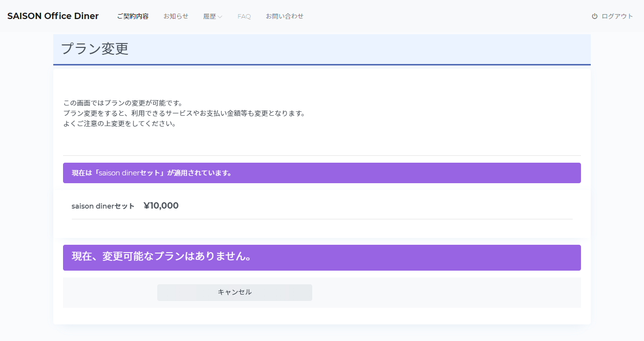Click the 現在、変更可能なプランはありません message
Image resolution: width=644 pixels, height=341 pixels.
(322, 257)
